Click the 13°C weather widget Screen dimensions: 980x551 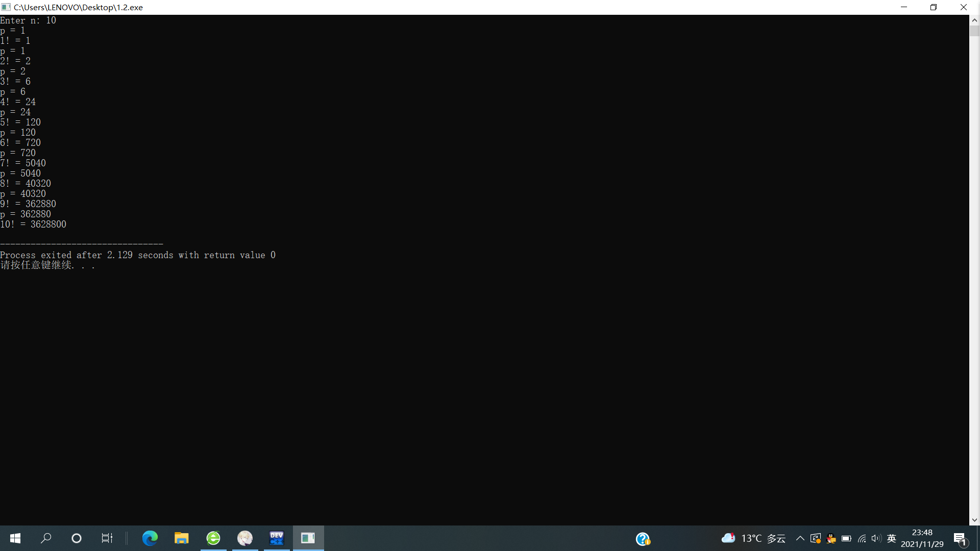coord(754,538)
